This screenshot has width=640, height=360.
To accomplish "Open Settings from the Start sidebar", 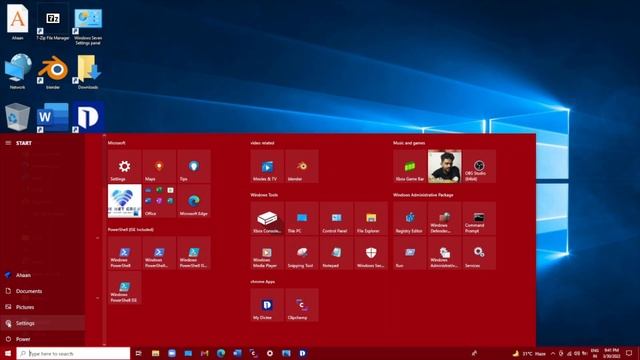I will click(42, 323).
